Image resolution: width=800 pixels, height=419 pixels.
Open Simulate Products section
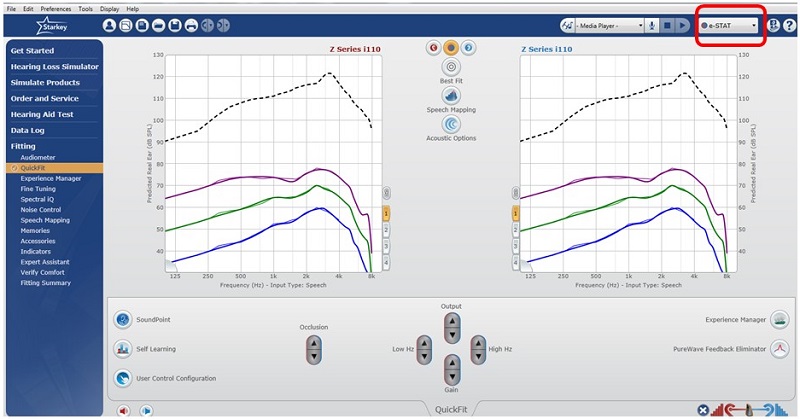click(x=45, y=82)
